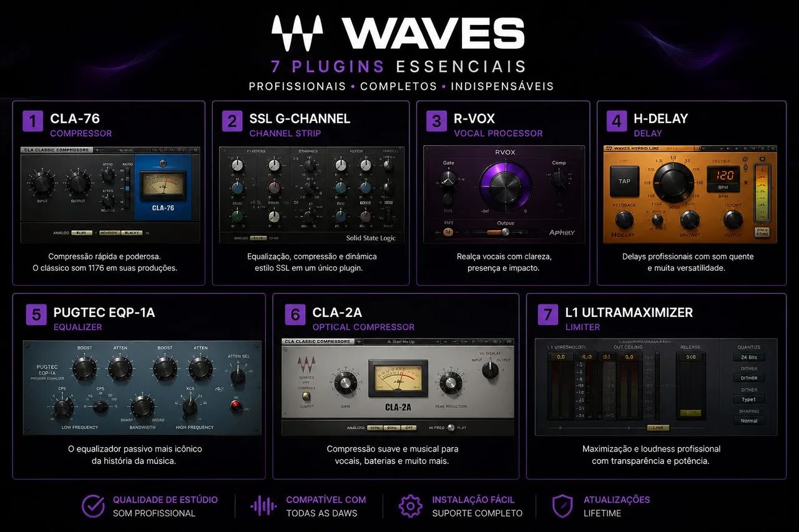Click the CLA-76 Output knob

(78, 183)
